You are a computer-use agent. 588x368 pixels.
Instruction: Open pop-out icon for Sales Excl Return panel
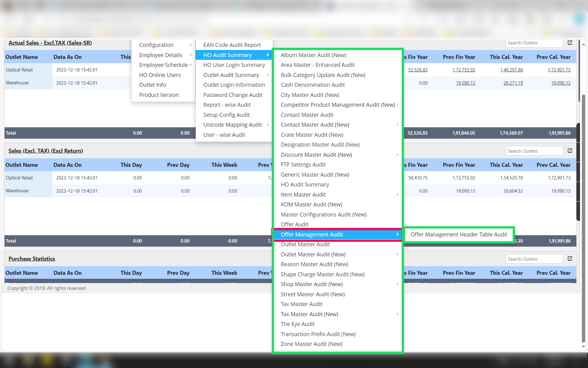570,151
